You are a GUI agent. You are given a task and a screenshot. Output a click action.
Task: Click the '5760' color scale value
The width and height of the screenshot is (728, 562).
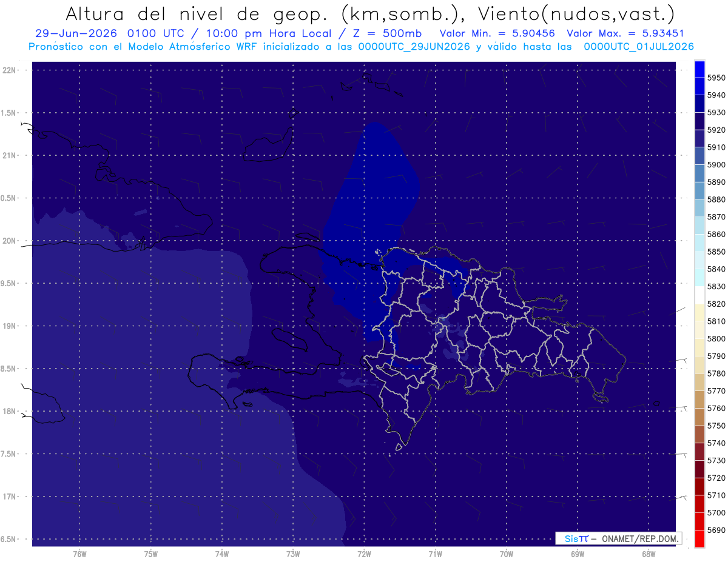pyautogui.click(x=716, y=409)
